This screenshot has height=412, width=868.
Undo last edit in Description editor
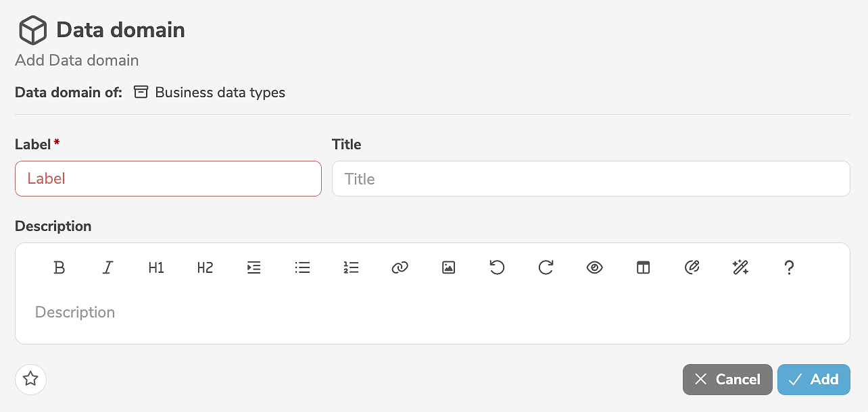(497, 268)
